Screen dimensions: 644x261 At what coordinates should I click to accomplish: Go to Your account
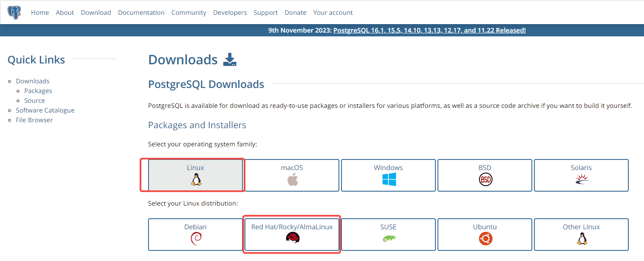[x=333, y=12]
